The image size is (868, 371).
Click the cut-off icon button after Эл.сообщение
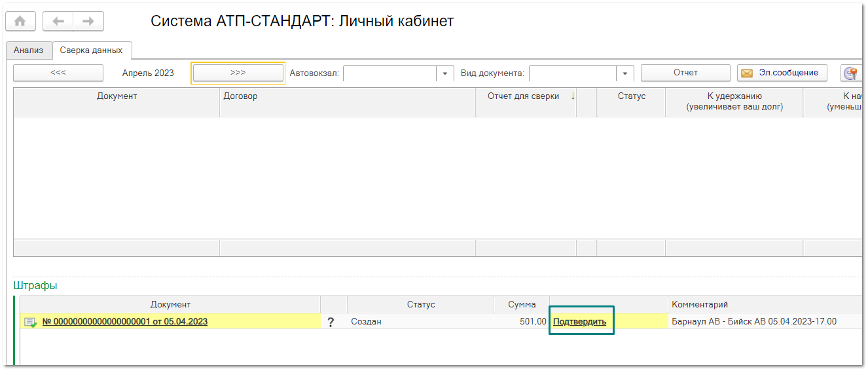click(x=852, y=73)
